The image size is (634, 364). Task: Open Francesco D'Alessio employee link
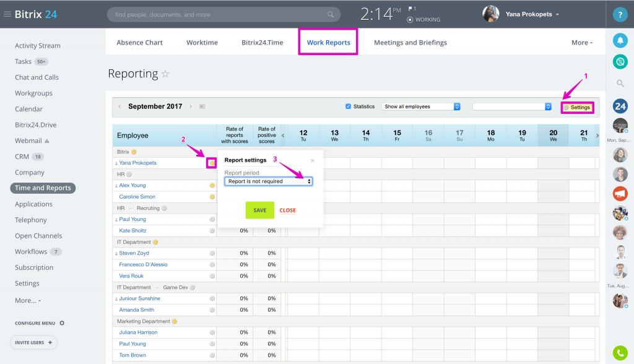pos(143,264)
